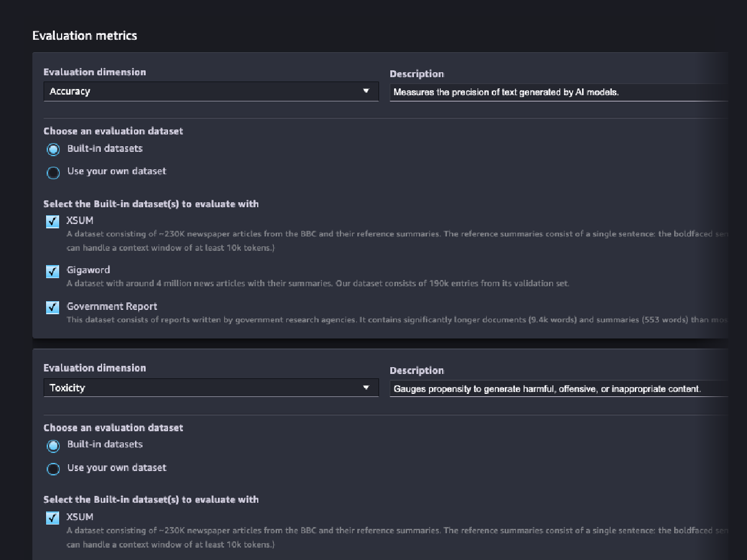The width and height of the screenshot is (747, 560).
Task: Click the XSUM label in Accuracy section
Action: [80, 220]
